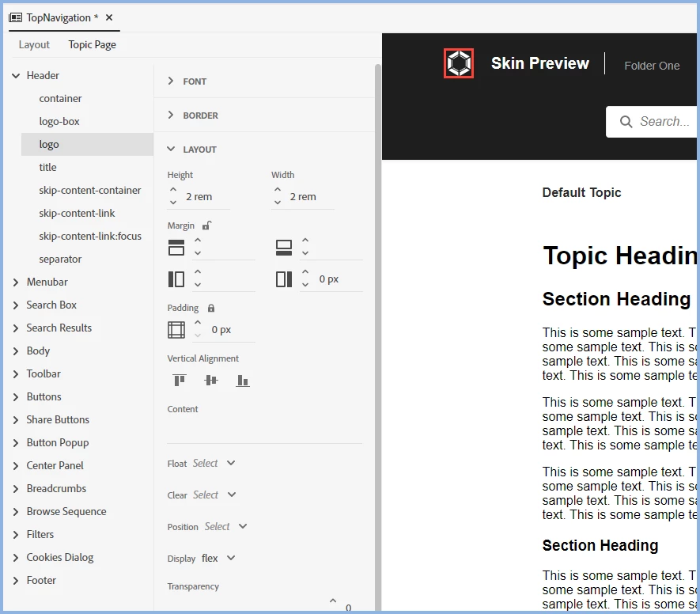Viewport: 700px width, 614px height.
Task: Decrease the Width value
Action: [x=278, y=203]
